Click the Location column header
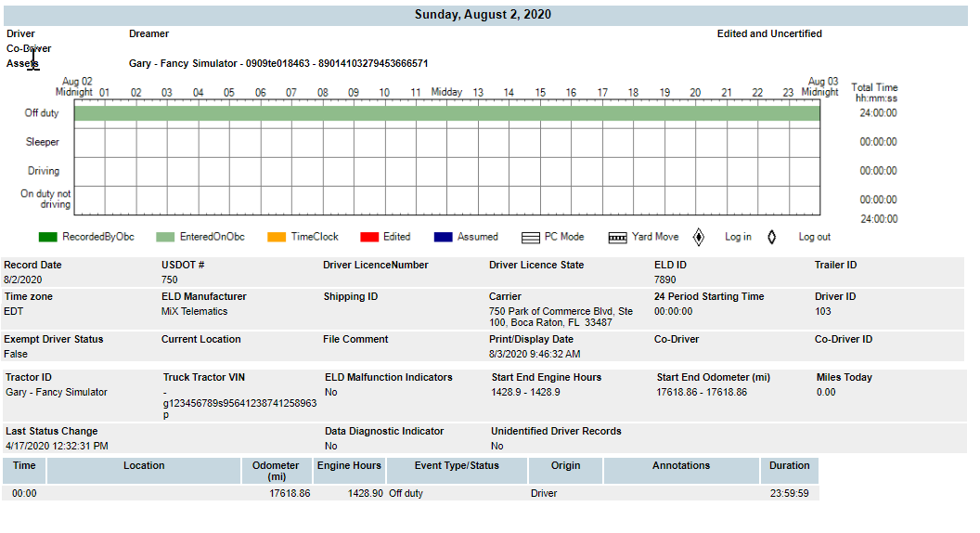This screenshot has width=980, height=533. (x=144, y=471)
